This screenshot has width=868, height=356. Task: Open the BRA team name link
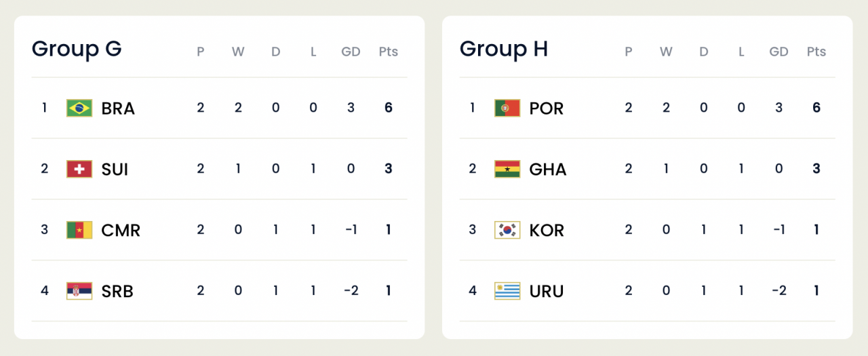118,108
